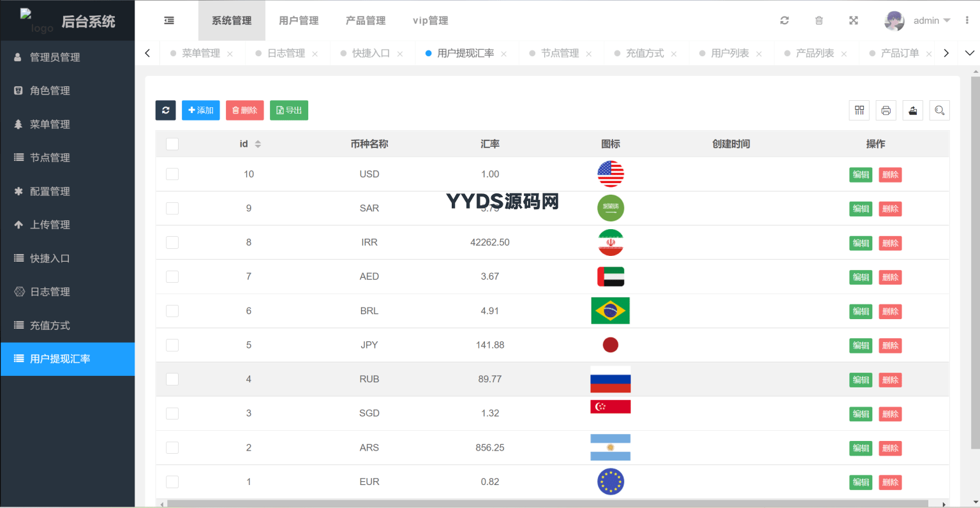980x508 pixels.
Task: Expand the tab list dropdown chevron
Action: 969,53
